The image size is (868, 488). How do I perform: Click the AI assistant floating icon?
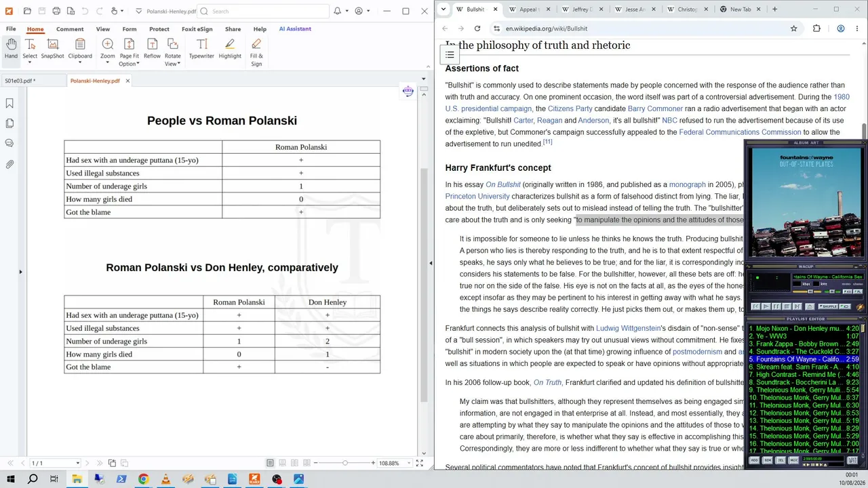point(408,91)
